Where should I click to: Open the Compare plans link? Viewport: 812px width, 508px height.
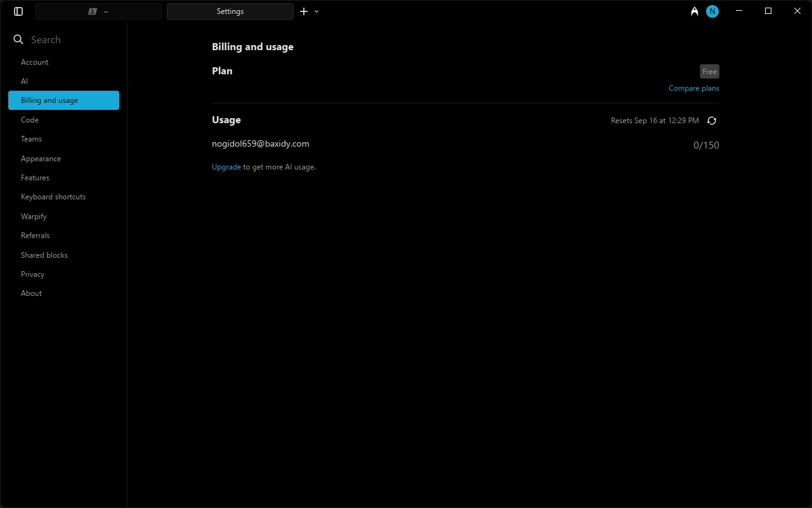(693, 88)
